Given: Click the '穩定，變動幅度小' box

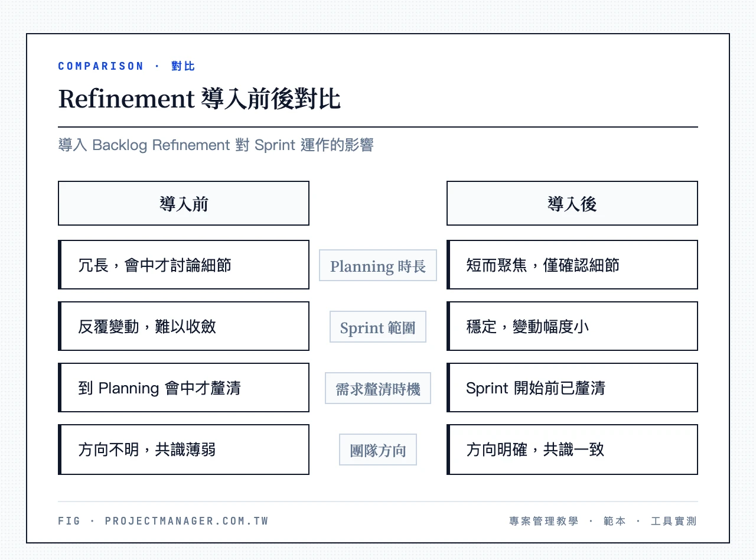Looking at the screenshot, I should click(572, 326).
